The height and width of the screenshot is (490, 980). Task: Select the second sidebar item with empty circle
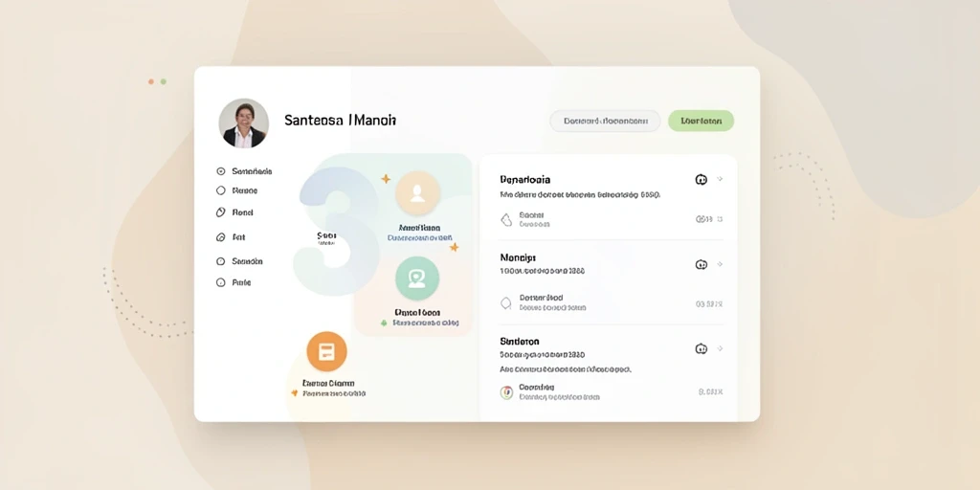[237, 190]
